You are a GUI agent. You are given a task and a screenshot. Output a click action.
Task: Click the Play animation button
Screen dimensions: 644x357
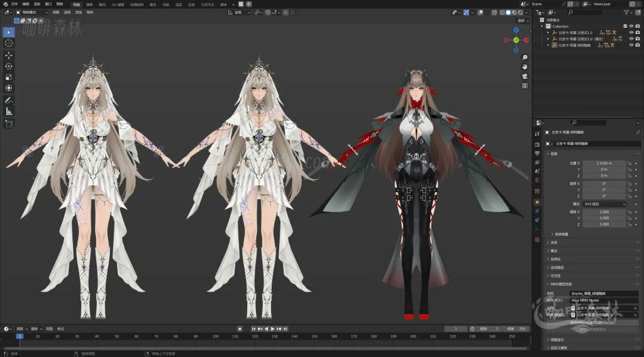272,329
